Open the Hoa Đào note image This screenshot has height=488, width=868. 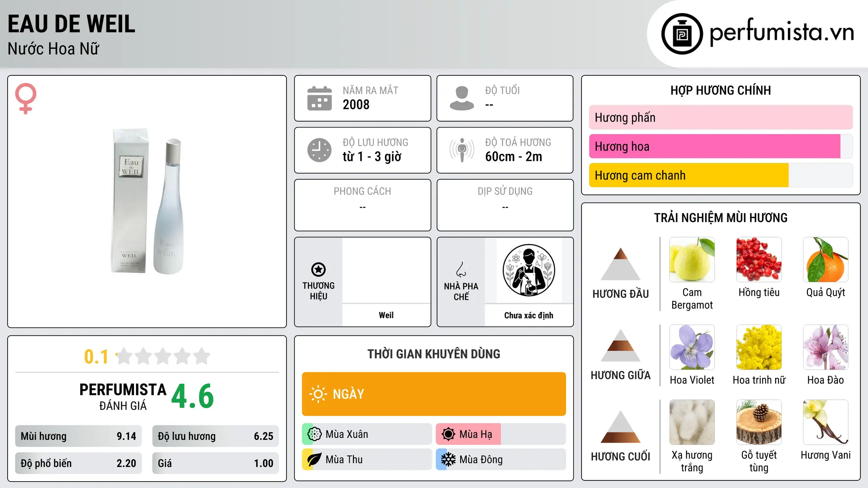tap(826, 347)
